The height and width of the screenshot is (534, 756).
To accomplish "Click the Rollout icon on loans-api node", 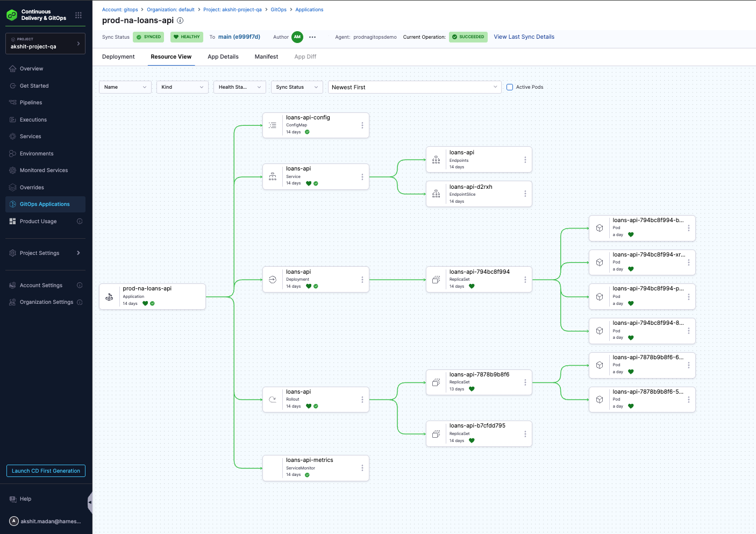I will click(273, 400).
